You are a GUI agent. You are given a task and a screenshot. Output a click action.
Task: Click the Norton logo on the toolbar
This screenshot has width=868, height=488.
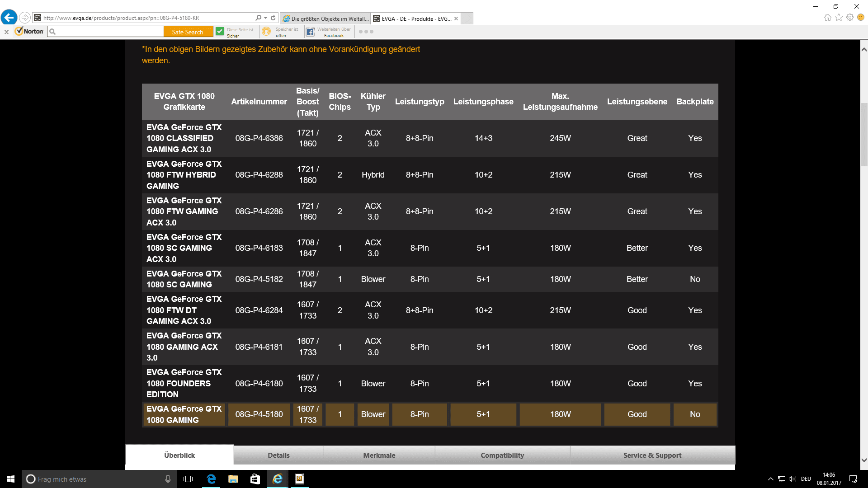29,31
